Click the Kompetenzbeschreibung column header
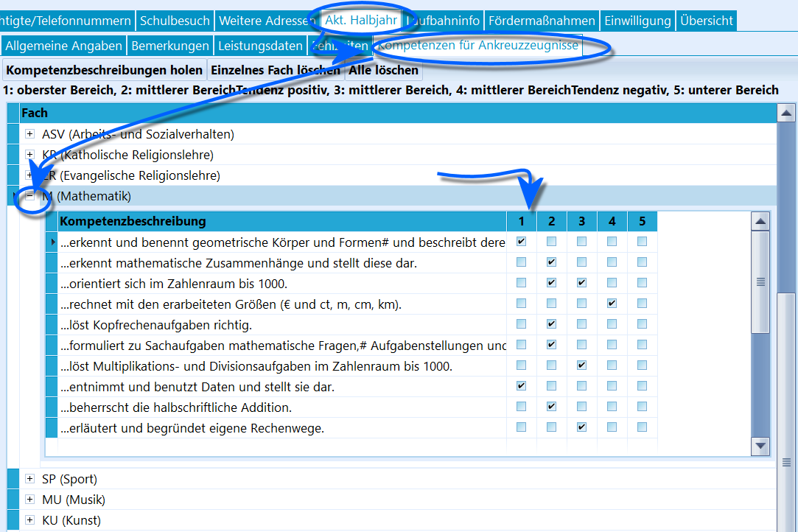The height and width of the screenshot is (532, 798). tap(282, 222)
